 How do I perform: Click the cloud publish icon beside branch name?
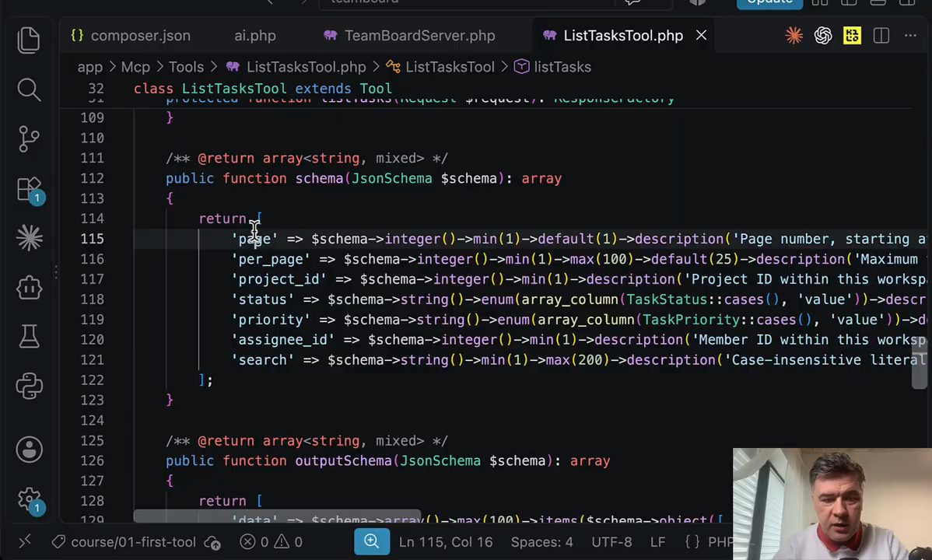[212, 542]
